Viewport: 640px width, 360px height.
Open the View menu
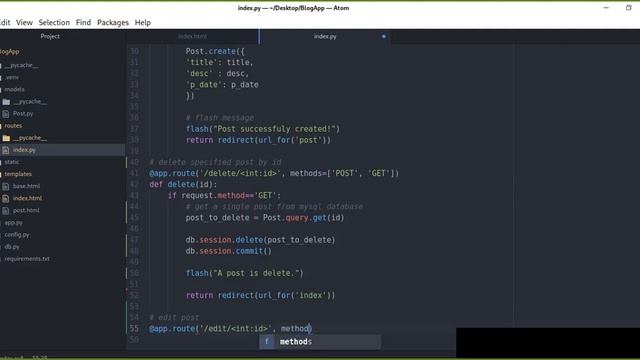24,22
